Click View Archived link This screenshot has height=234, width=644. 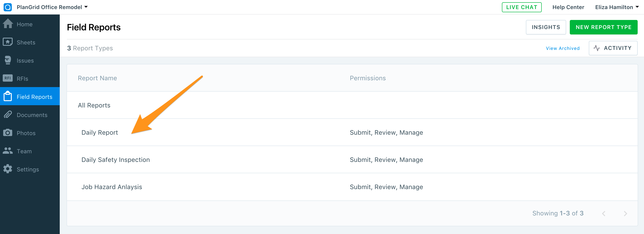point(563,48)
